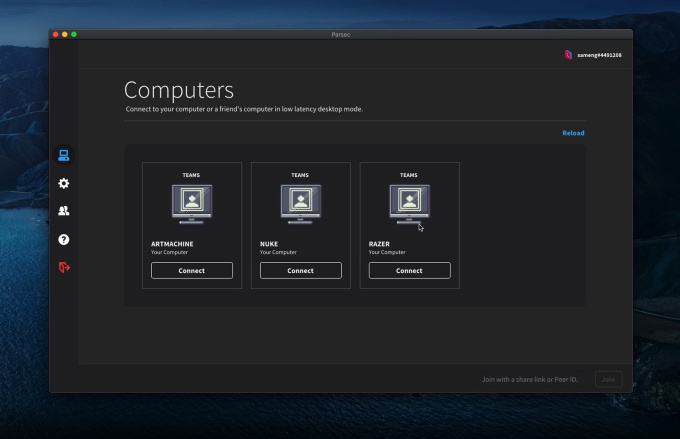Open Settings via the gear icon
680x439 pixels.
click(64, 184)
